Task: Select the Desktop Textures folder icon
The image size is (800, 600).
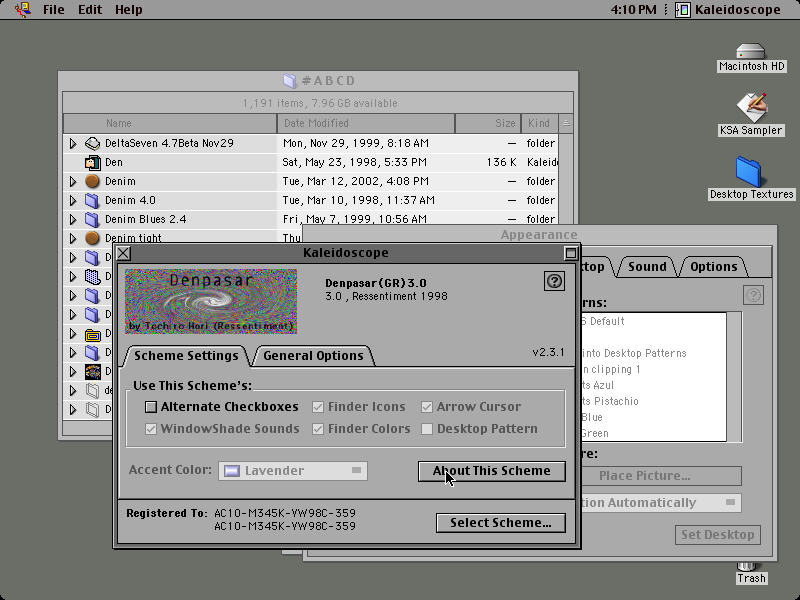Action: pyautogui.click(x=749, y=172)
